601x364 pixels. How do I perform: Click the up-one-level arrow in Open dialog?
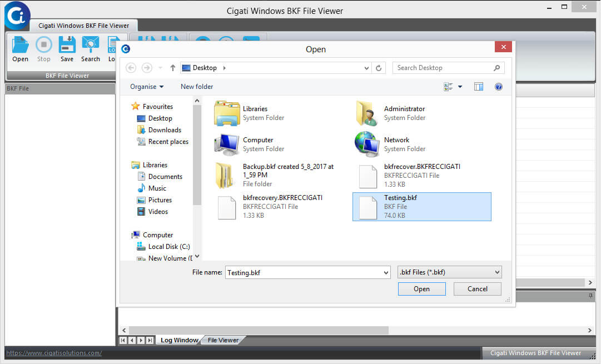coord(173,68)
